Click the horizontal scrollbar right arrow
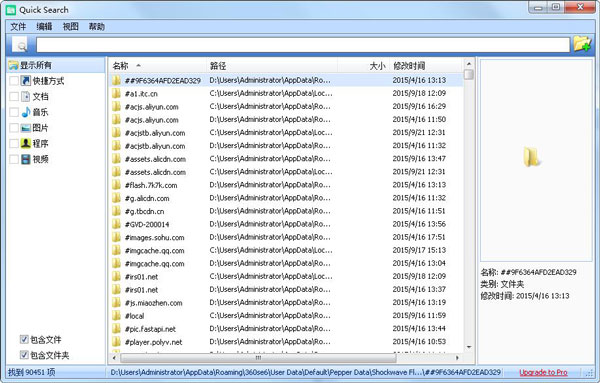The height and width of the screenshot is (383, 600). pyautogui.click(x=457, y=358)
